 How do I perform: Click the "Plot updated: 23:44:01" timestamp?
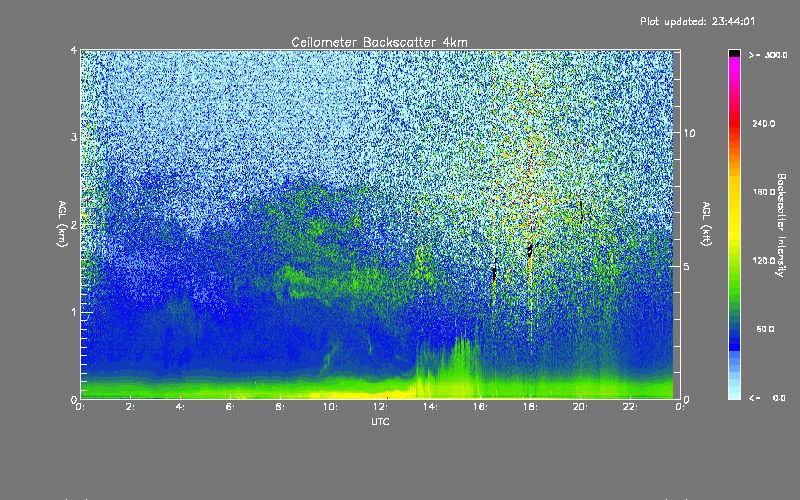tap(697, 21)
